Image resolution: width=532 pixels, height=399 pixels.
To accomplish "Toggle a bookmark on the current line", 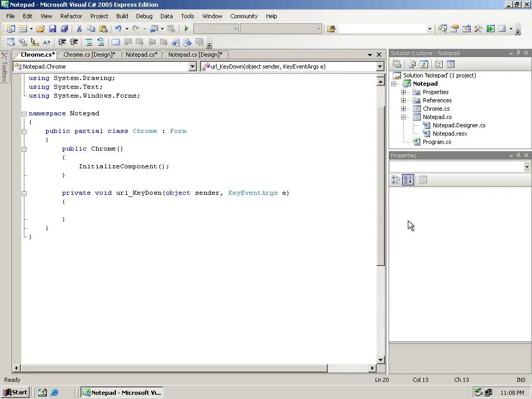I will tap(116, 42).
